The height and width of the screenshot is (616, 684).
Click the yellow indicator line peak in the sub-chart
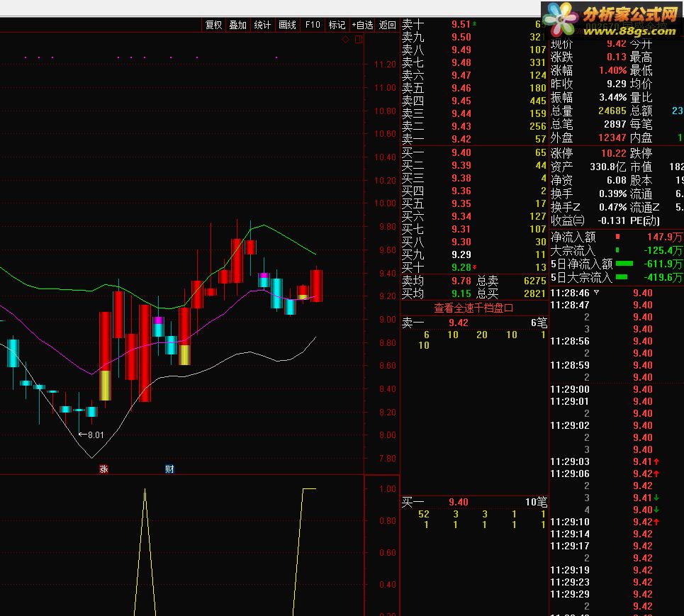pyautogui.click(x=145, y=490)
